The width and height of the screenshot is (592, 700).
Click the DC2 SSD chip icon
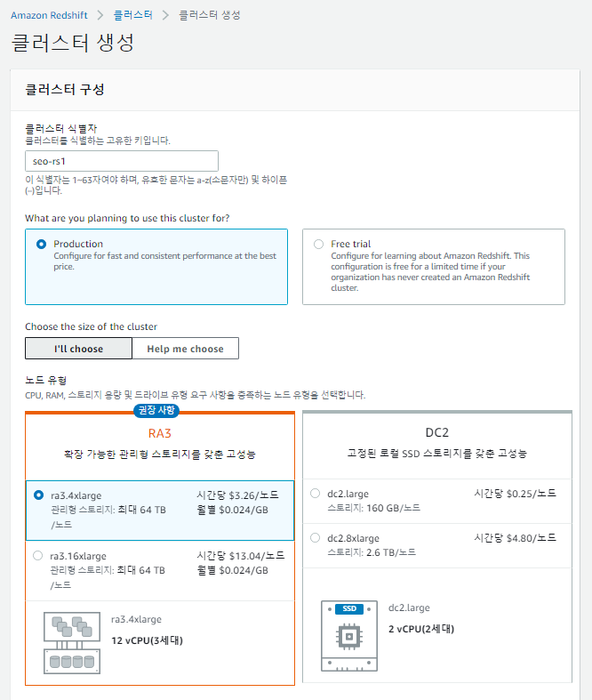click(x=349, y=636)
